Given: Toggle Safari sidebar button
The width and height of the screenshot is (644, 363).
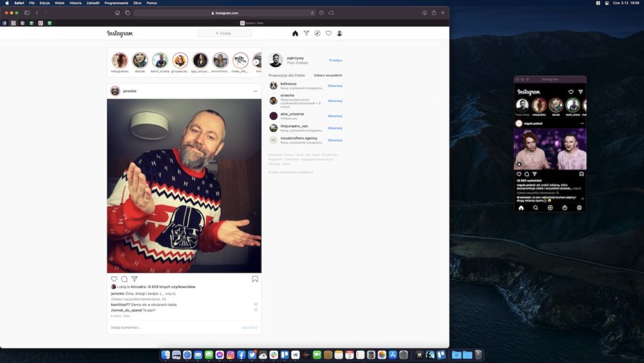Looking at the screenshot, I should click(x=27, y=13).
